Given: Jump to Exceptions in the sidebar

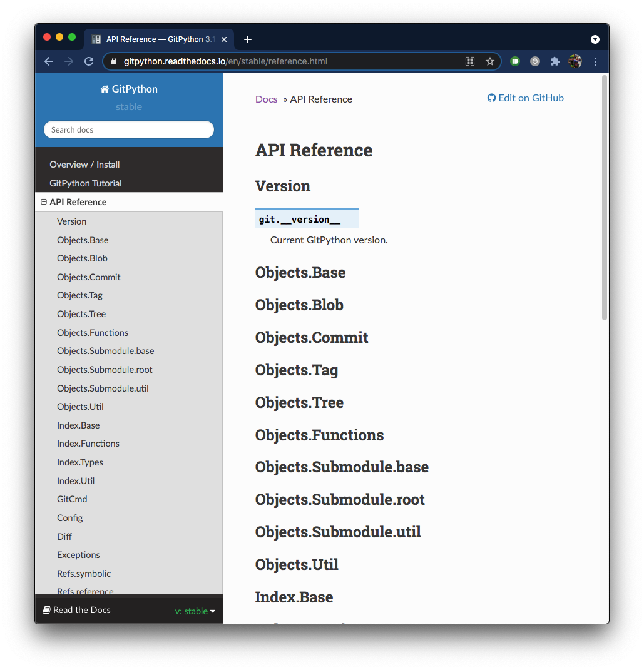Looking at the screenshot, I should click(x=78, y=555).
